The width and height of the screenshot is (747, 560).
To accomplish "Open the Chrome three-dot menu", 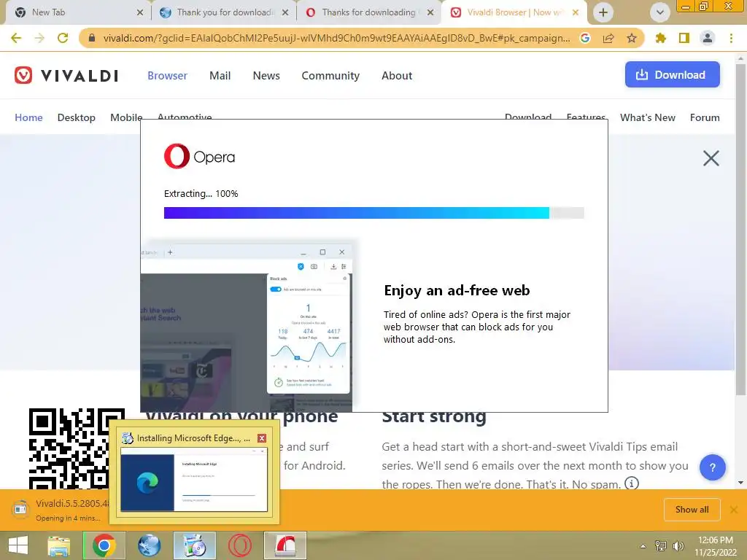I will coord(731,38).
